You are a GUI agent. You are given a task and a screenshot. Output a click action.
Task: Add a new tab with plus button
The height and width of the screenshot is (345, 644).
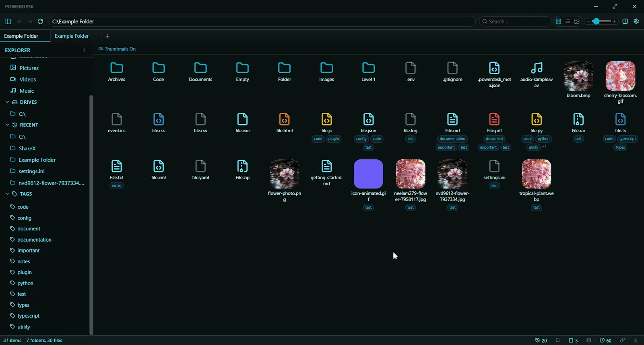107,36
